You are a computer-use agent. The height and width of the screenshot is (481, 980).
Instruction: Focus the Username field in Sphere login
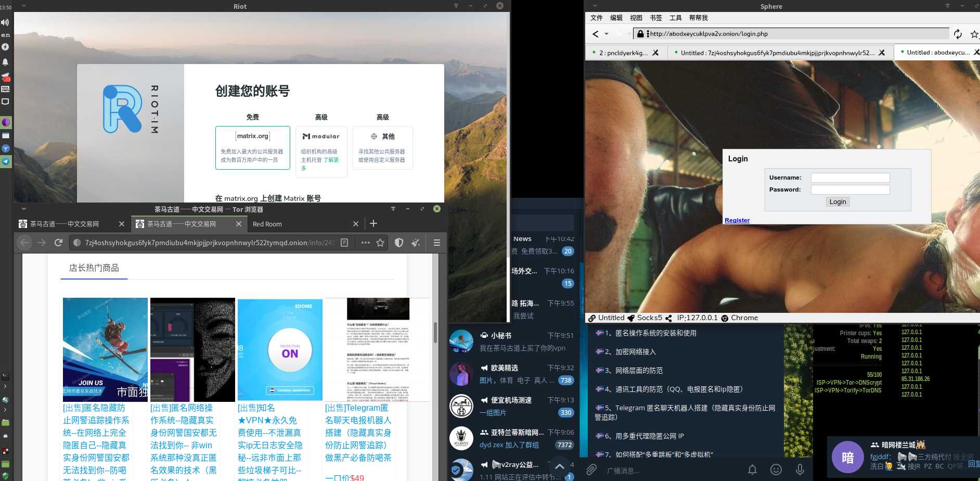tap(850, 178)
